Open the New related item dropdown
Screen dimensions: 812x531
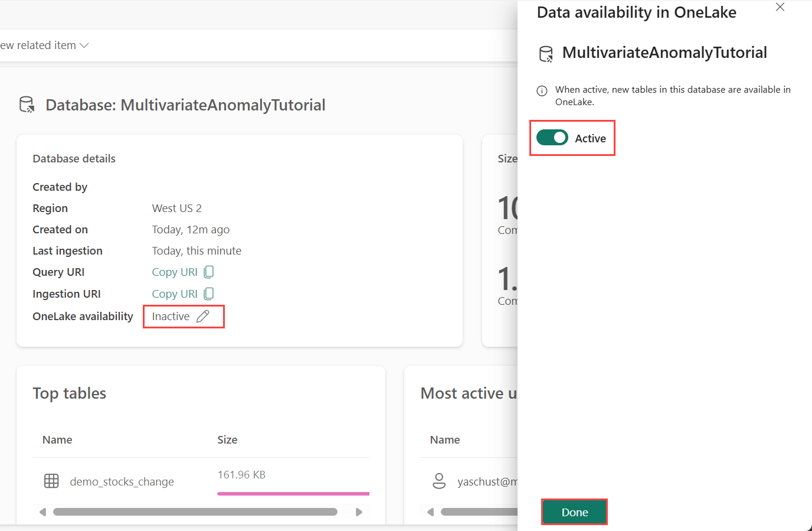44,45
